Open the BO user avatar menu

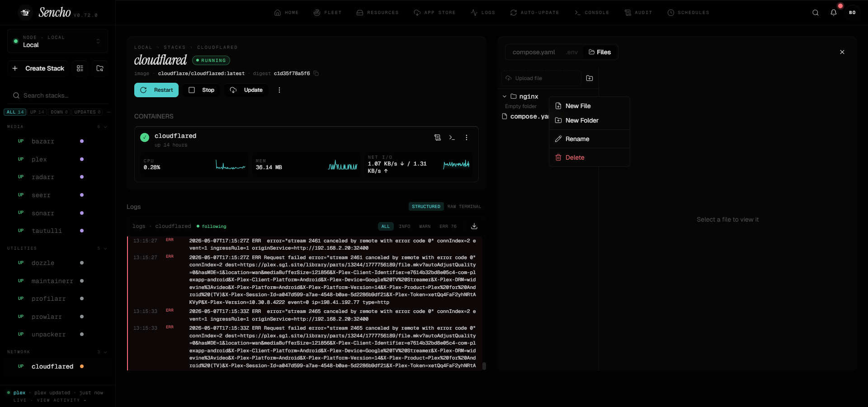[x=852, y=13]
